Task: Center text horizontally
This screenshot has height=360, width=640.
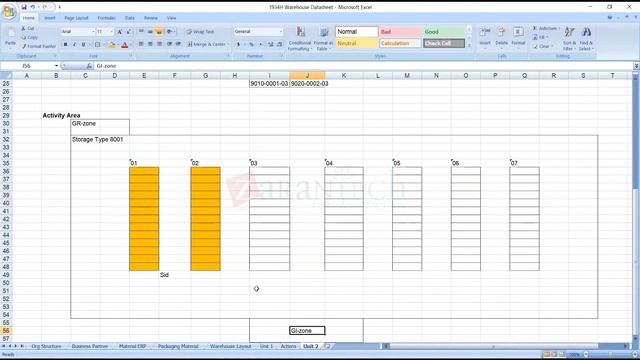Action: click(150, 44)
